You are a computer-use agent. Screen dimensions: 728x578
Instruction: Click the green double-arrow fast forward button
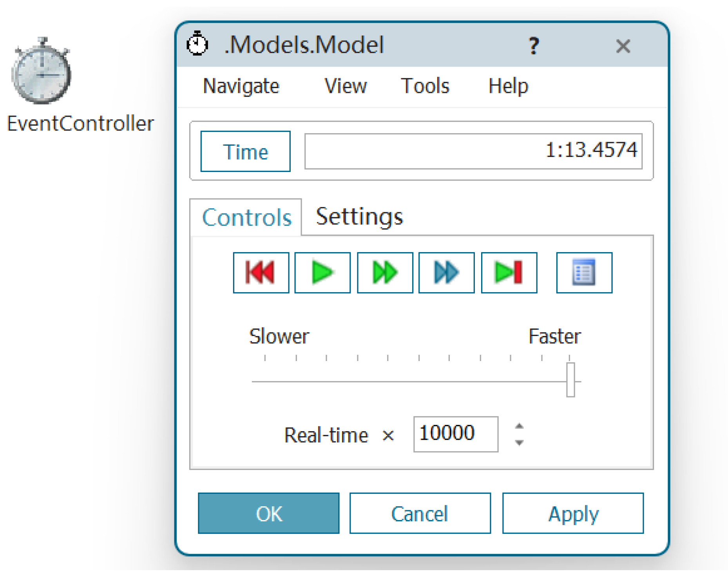(384, 273)
